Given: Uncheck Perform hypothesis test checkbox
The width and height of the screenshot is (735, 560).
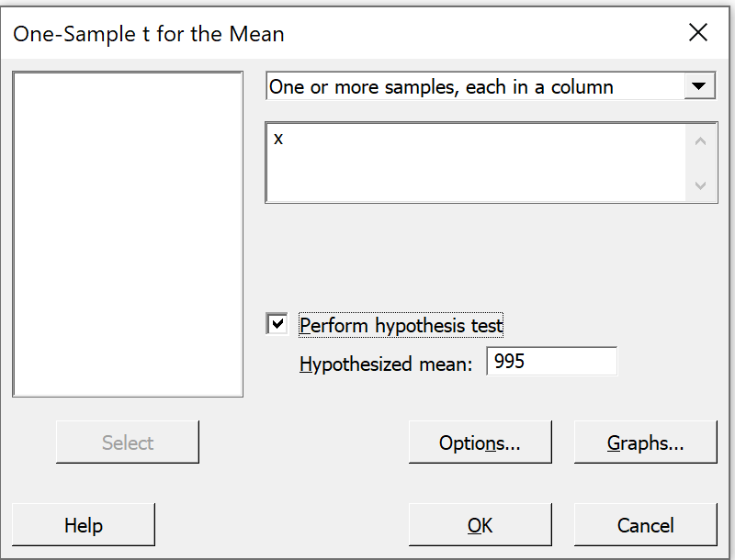Looking at the screenshot, I should 277,324.
